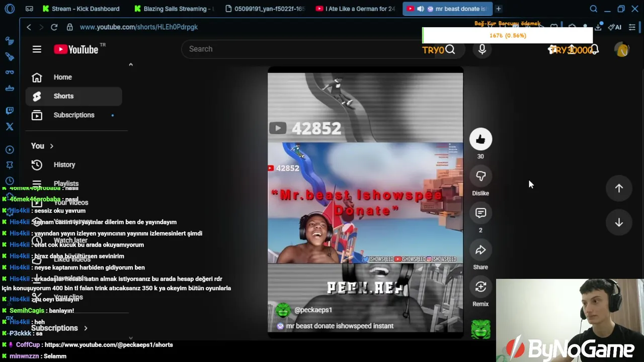Open GX Corner controller icon
644x362 pixels.
pos(29,9)
